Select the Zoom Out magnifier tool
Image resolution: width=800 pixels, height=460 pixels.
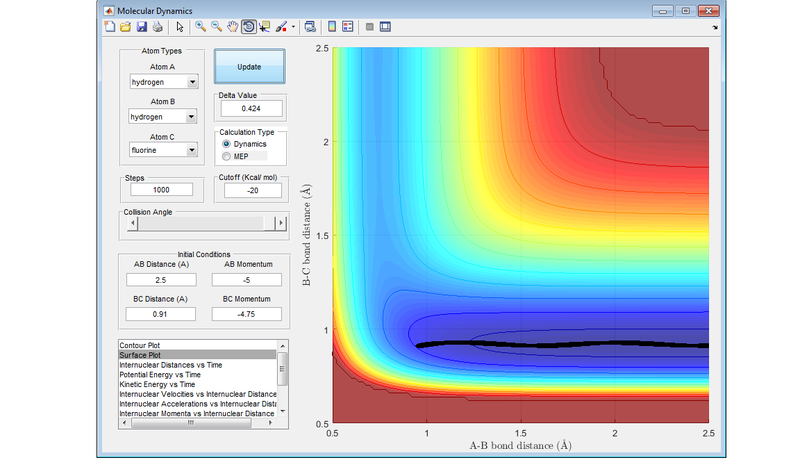coord(216,27)
